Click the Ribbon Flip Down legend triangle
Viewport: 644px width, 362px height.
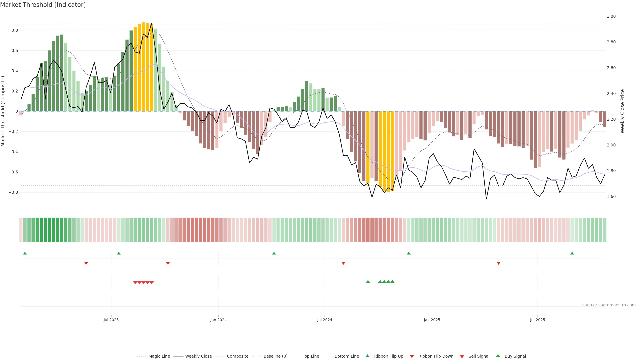(x=412, y=356)
